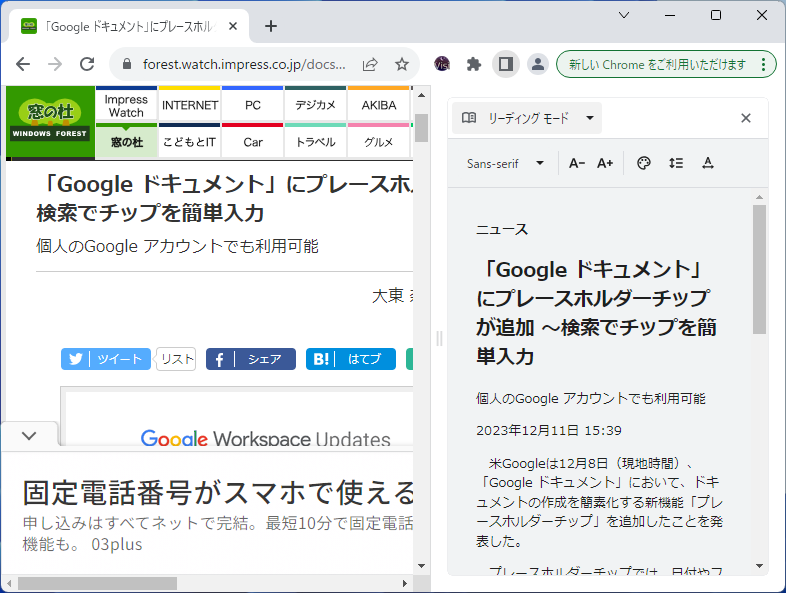Click the reading panel scroll down arrow
Screen dimensions: 786x593
click(759, 566)
